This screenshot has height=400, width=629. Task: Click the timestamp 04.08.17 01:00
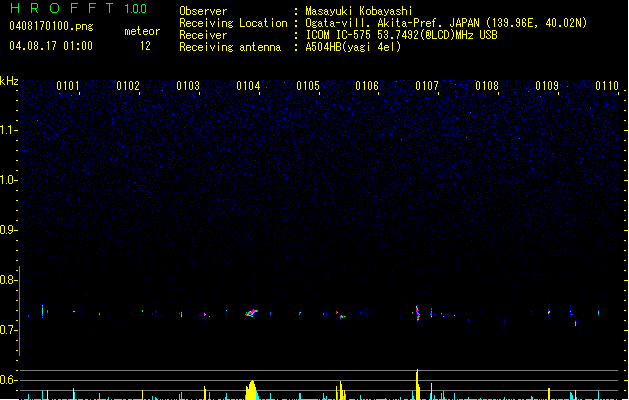tap(51, 46)
